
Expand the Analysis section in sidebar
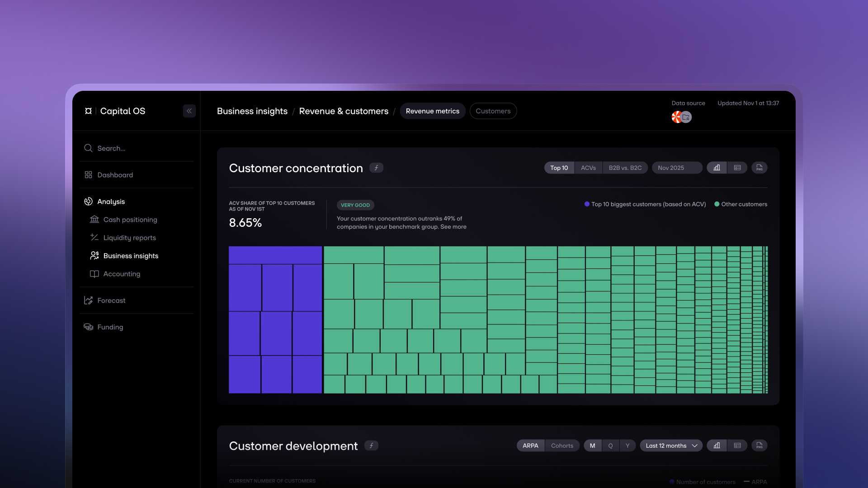[x=111, y=202]
